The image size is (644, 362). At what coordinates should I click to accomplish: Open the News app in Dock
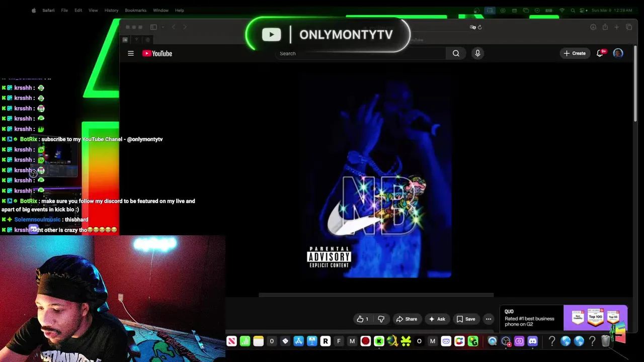231,341
